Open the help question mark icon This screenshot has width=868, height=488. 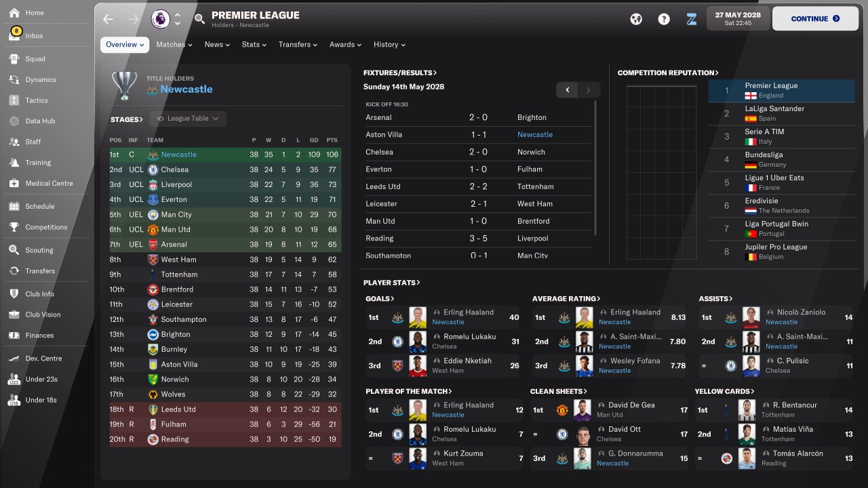tap(664, 19)
